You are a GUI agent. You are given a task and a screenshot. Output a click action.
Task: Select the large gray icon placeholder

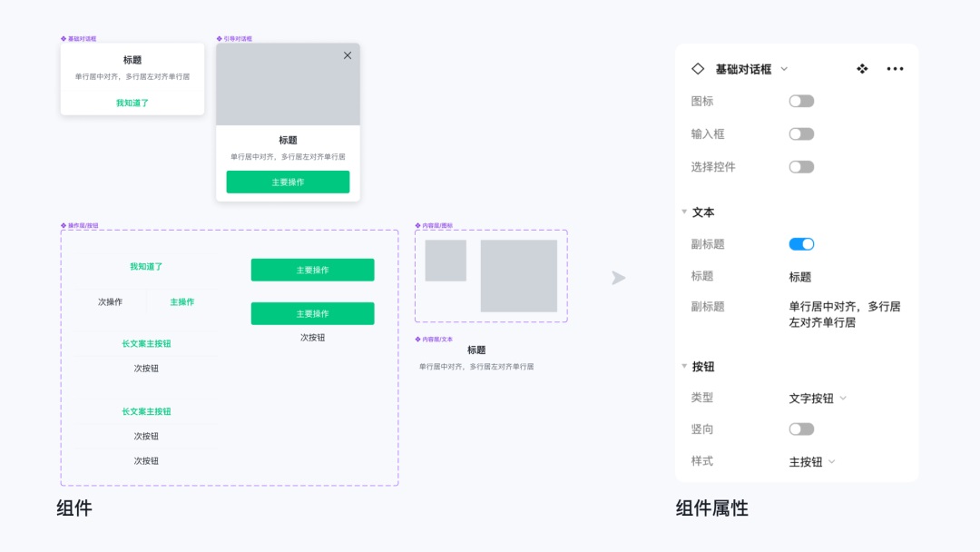coord(519,276)
